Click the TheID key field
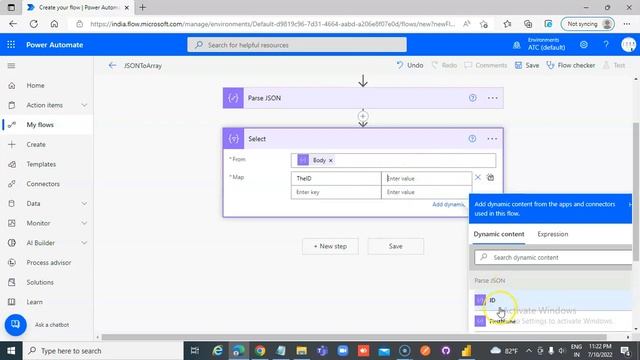640x360 pixels. (x=336, y=178)
